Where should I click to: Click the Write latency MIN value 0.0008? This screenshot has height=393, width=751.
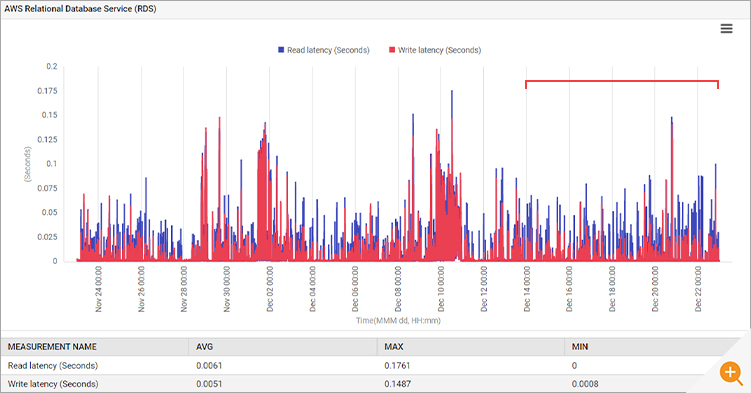point(585,384)
